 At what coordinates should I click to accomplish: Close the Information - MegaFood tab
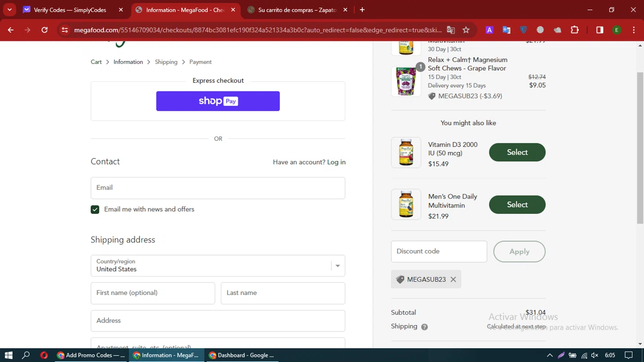tap(233, 10)
